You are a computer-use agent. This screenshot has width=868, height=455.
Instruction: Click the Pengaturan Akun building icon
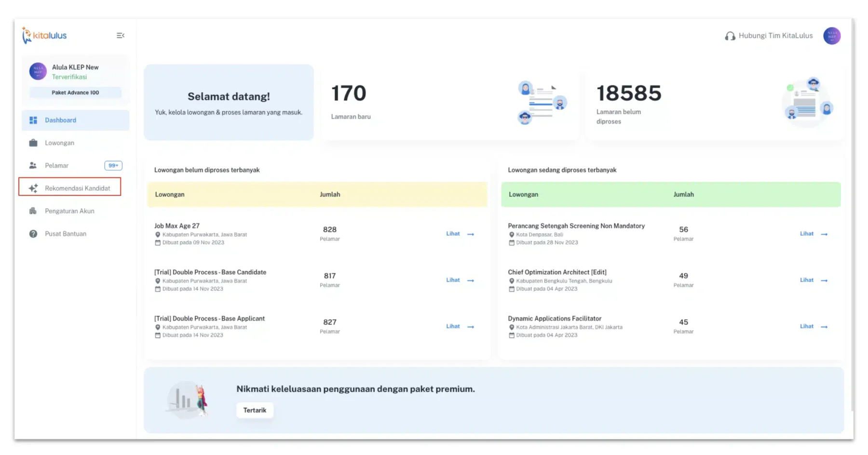(33, 211)
